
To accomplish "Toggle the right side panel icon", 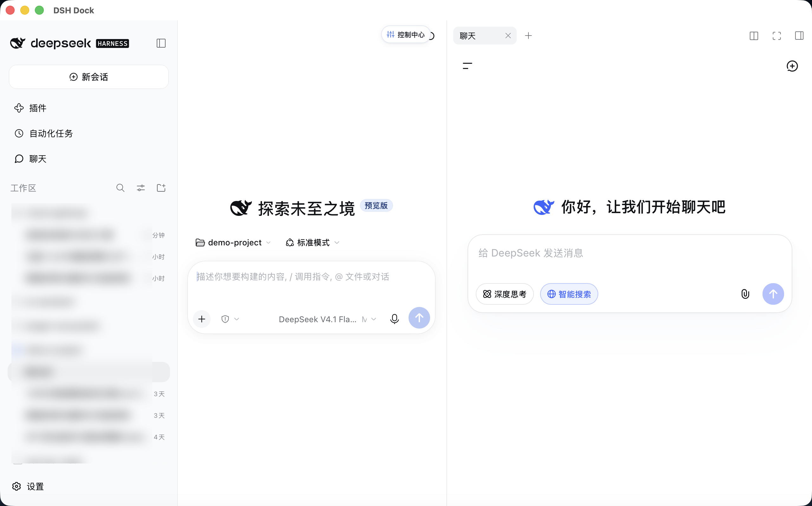I will (799, 36).
